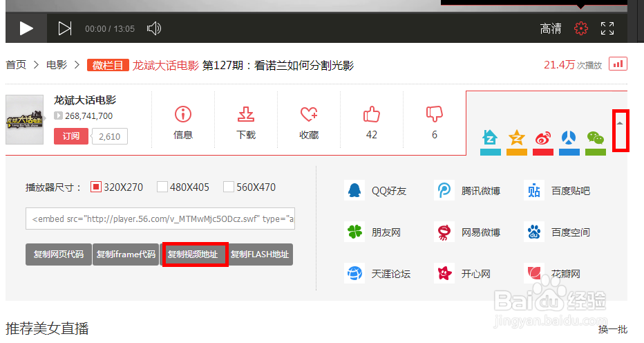Share to 百度空间
Screen dimensions: 644x343
[x=557, y=232]
